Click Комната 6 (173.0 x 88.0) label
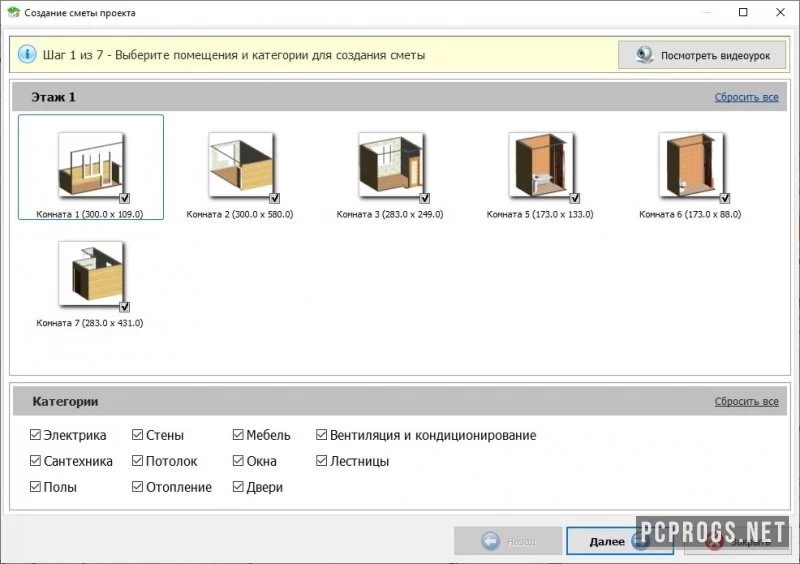 coord(690,214)
